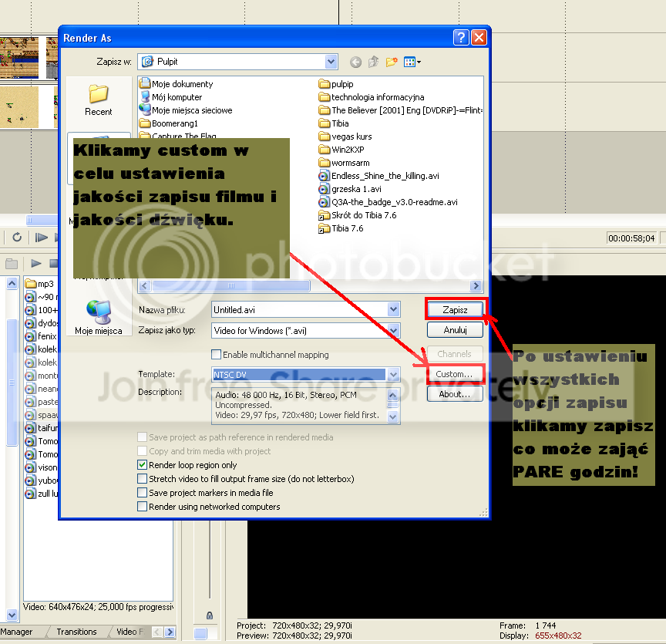Viewport: 666px width, 644px height.
Task: Open the Win2KXP folder
Action: click(341, 150)
